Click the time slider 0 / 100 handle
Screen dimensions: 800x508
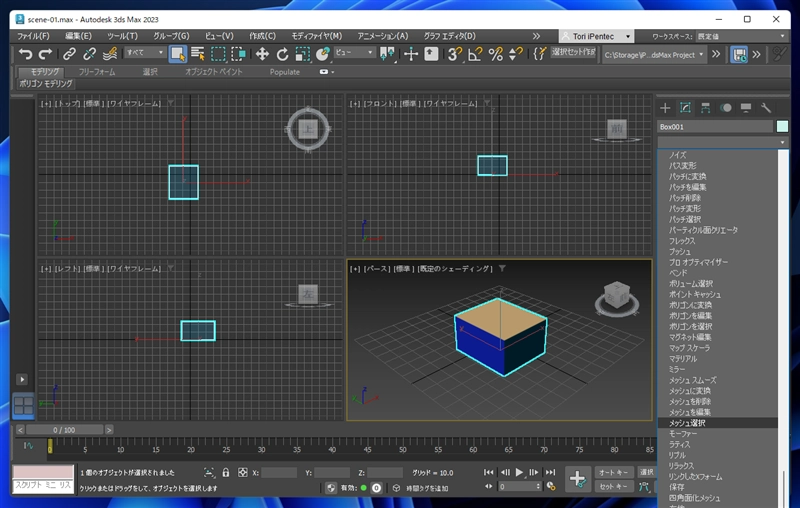pos(64,430)
